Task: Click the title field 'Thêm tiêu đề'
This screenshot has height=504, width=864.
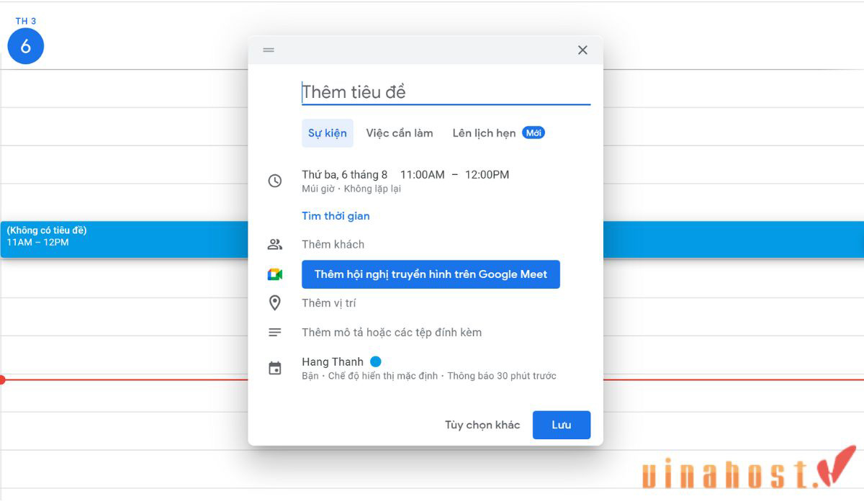Action: 446,92
